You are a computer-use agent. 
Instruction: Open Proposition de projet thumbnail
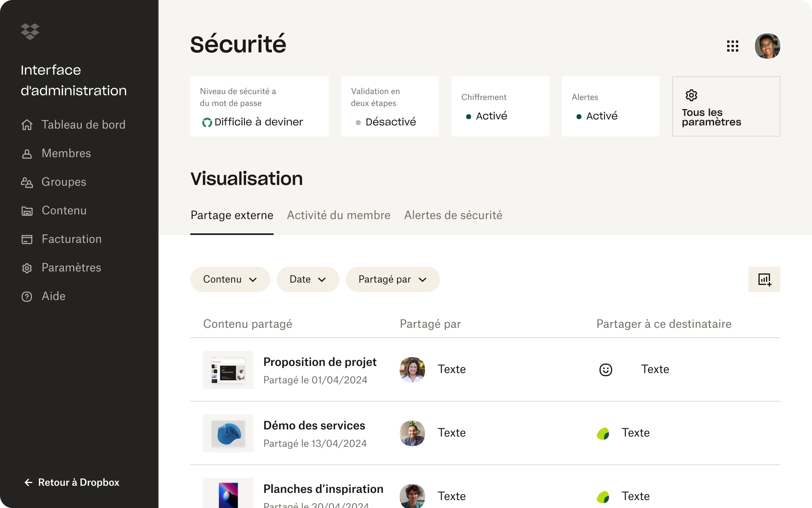click(228, 369)
